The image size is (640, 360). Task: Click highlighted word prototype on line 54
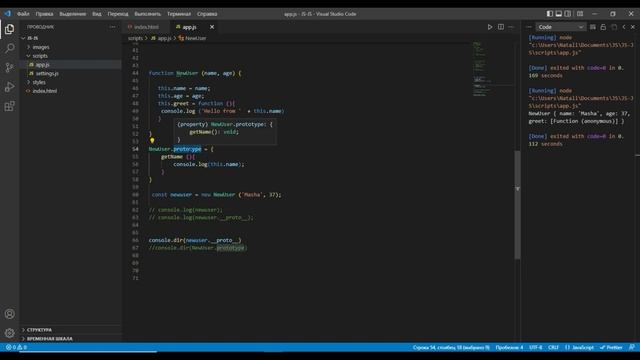pyautogui.click(x=187, y=149)
